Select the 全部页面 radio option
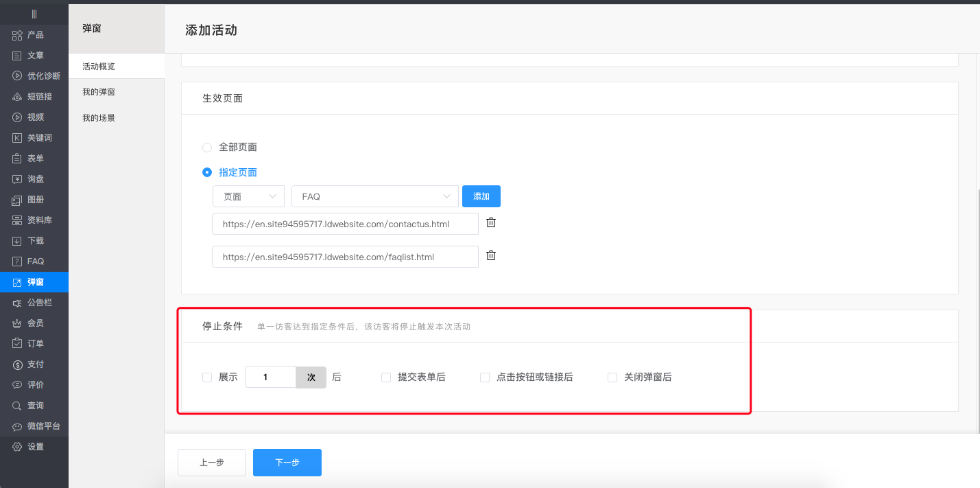 207,147
